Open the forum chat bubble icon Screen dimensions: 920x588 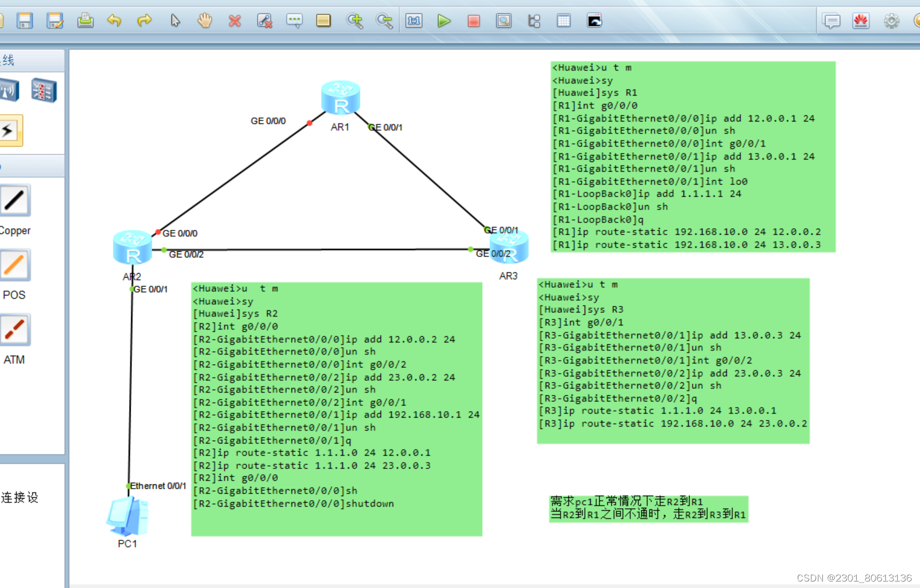pyautogui.click(x=831, y=21)
